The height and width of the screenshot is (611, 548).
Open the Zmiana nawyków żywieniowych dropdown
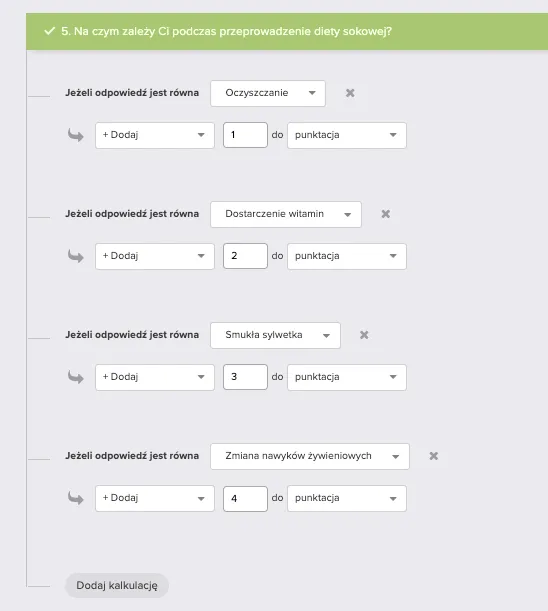click(x=310, y=456)
